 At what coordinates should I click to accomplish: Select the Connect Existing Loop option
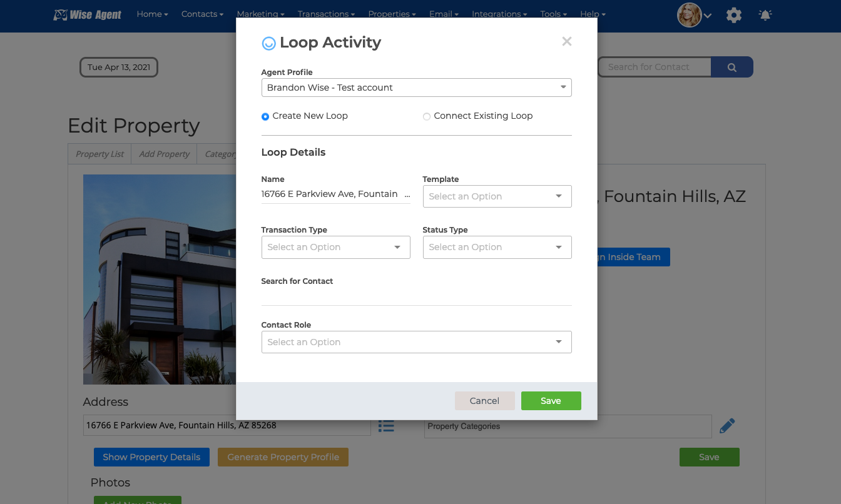[x=426, y=116]
